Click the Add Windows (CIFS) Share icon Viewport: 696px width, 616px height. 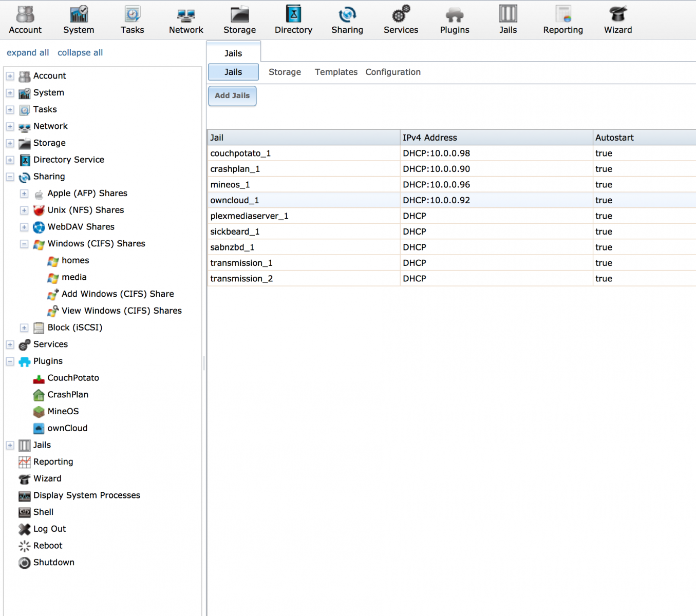click(53, 294)
